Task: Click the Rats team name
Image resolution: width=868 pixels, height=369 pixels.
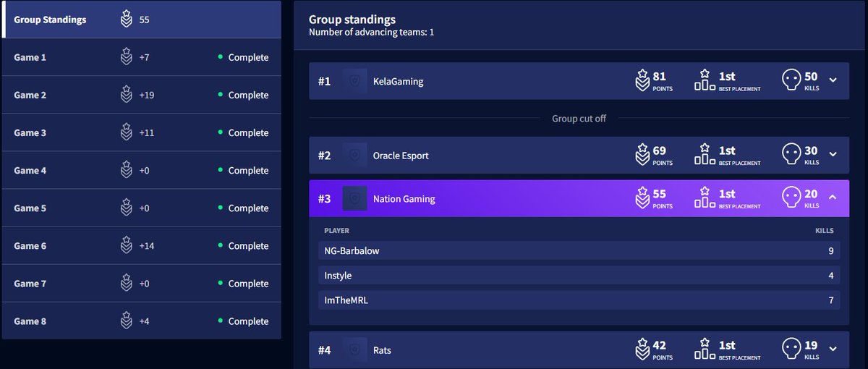Action: (382, 350)
